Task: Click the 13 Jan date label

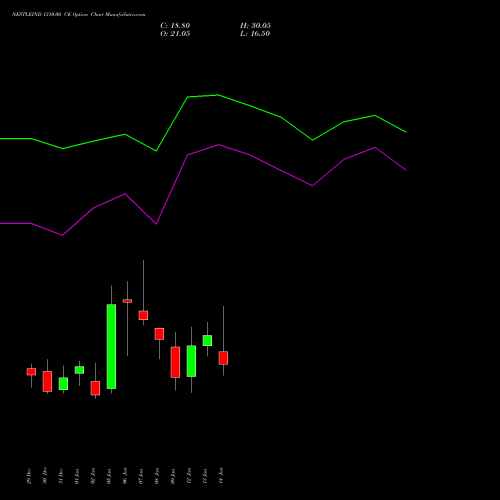Action: [x=205, y=476]
